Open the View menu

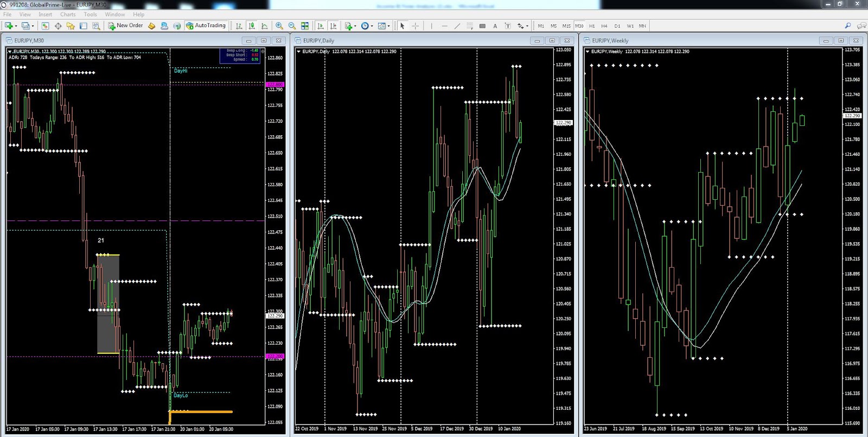[25, 14]
